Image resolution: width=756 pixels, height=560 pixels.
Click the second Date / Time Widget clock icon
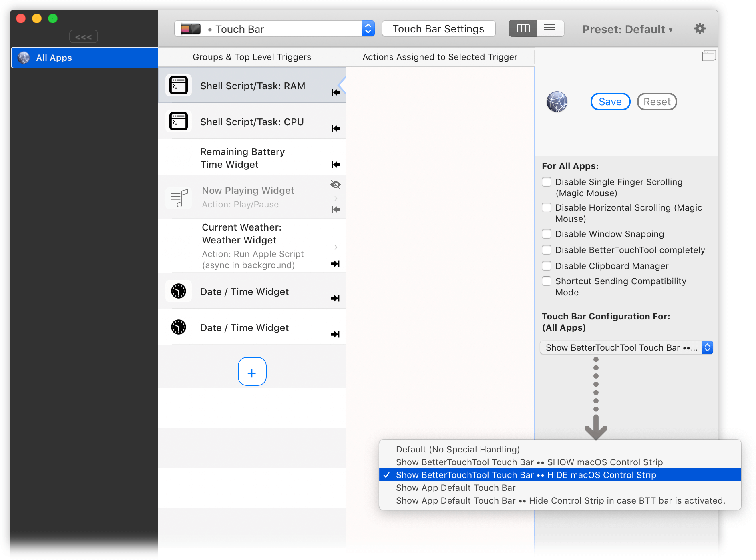tap(179, 327)
